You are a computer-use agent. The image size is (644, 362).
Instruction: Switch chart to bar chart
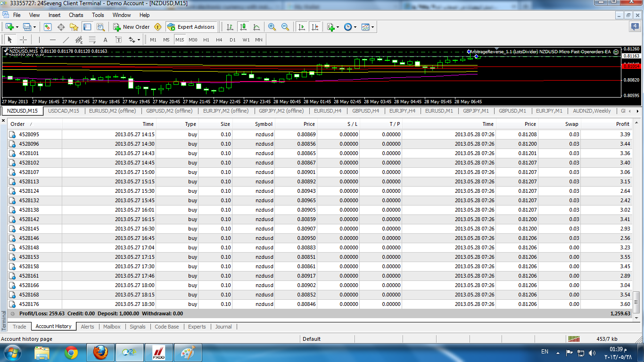click(x=230, y=27)
